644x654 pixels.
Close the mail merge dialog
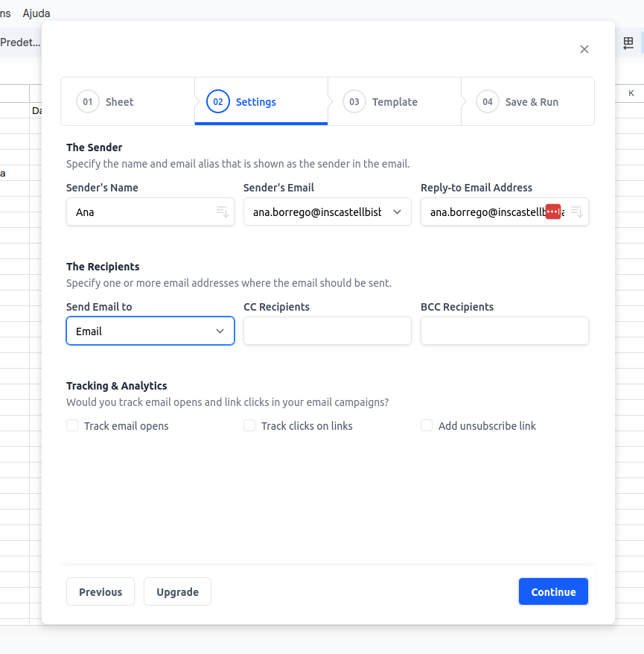pyautogui.click(x=584, y=49)
